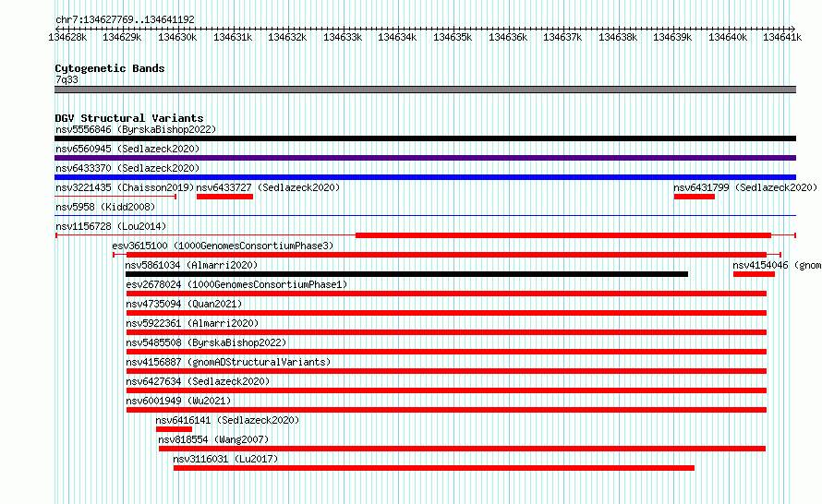The height and width of the screenshot is (504, 822).
Task: Select the red nsv3116031 variant bar
Action: point(434,468)
